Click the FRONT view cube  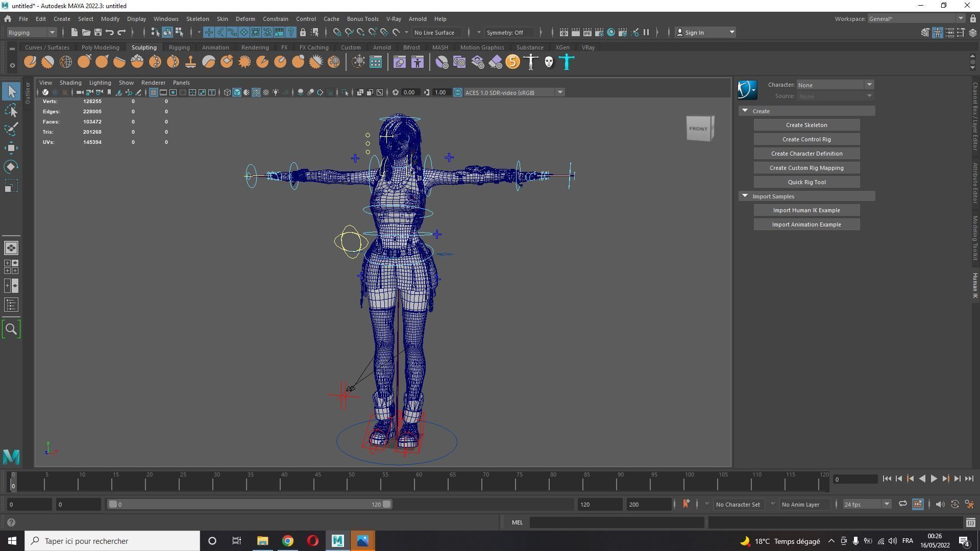700,129
